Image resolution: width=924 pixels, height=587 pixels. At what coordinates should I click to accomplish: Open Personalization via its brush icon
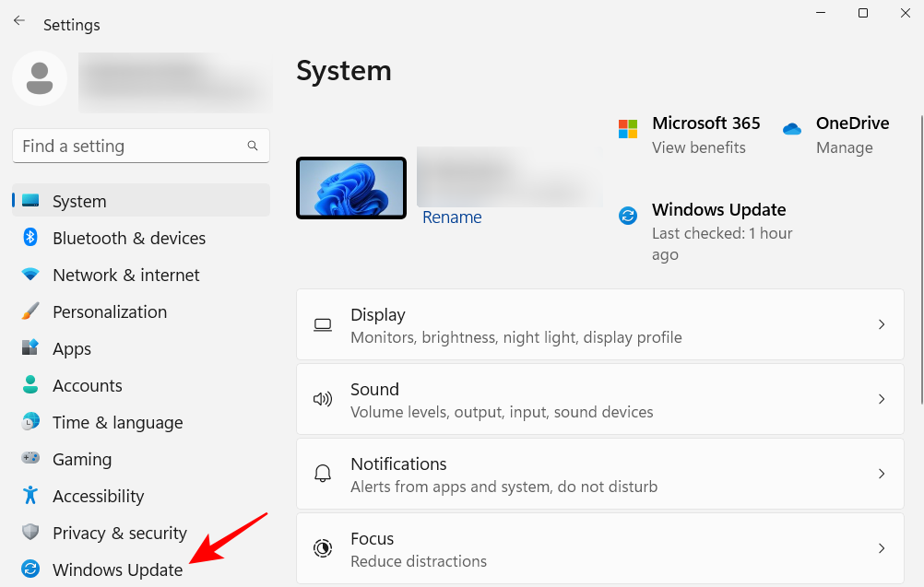(x=31, y=311)
